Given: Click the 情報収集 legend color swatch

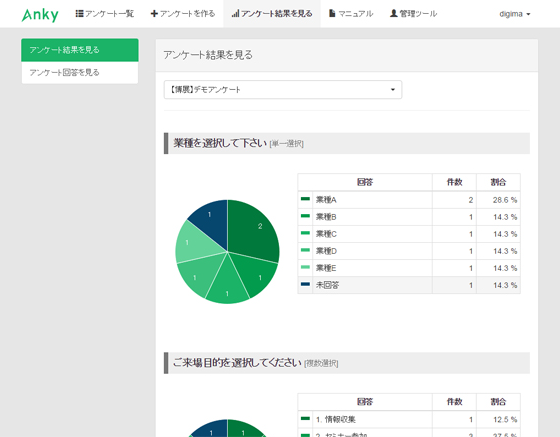Looking at the screenshot, I should [x=305, y=418].
